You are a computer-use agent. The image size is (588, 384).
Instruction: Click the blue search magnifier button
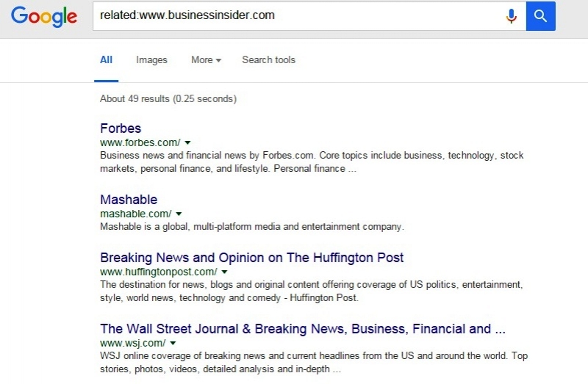pos(540,16)
